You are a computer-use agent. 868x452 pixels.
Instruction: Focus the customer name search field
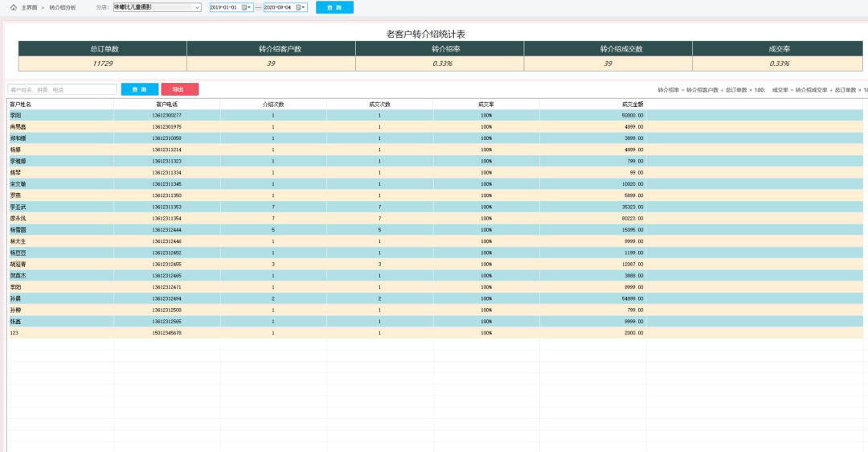pos(62,89)
